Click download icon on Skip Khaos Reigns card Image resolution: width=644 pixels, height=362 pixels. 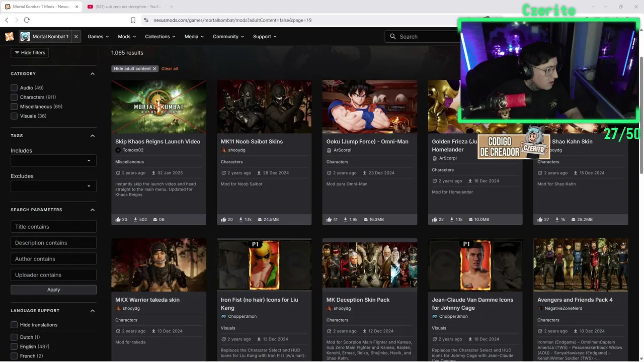[136, 220]
